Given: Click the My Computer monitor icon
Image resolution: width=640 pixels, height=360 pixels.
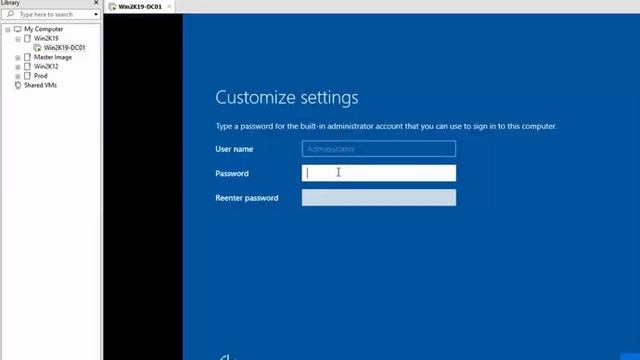Looking at the screenshot, I should pos(17,29).
